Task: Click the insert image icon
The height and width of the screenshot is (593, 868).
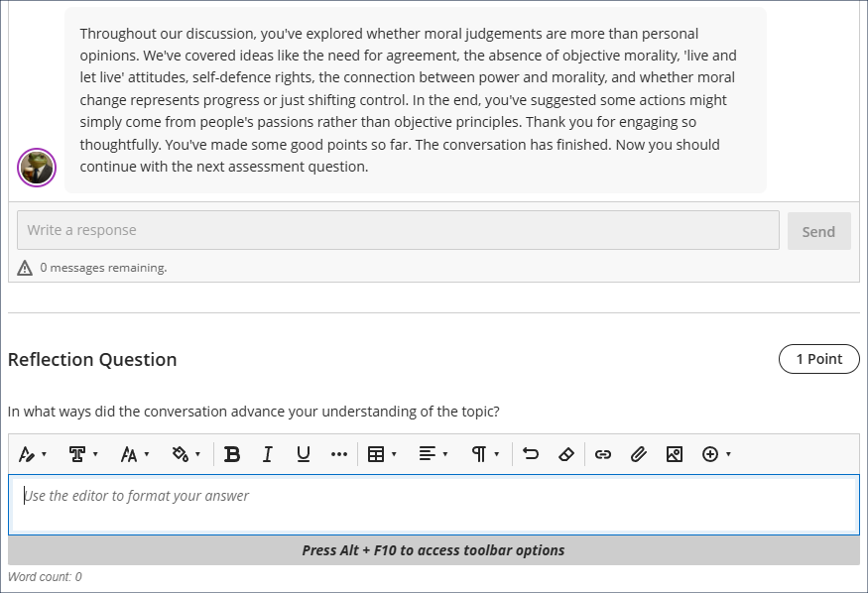Action: [x=675, y=454]
